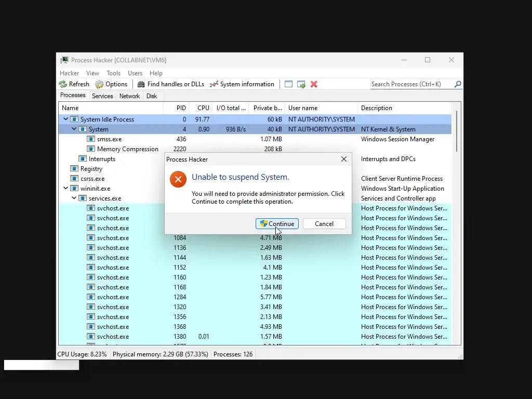Click the CPU Usage status text
532x399 pixels.
(82, 354)
